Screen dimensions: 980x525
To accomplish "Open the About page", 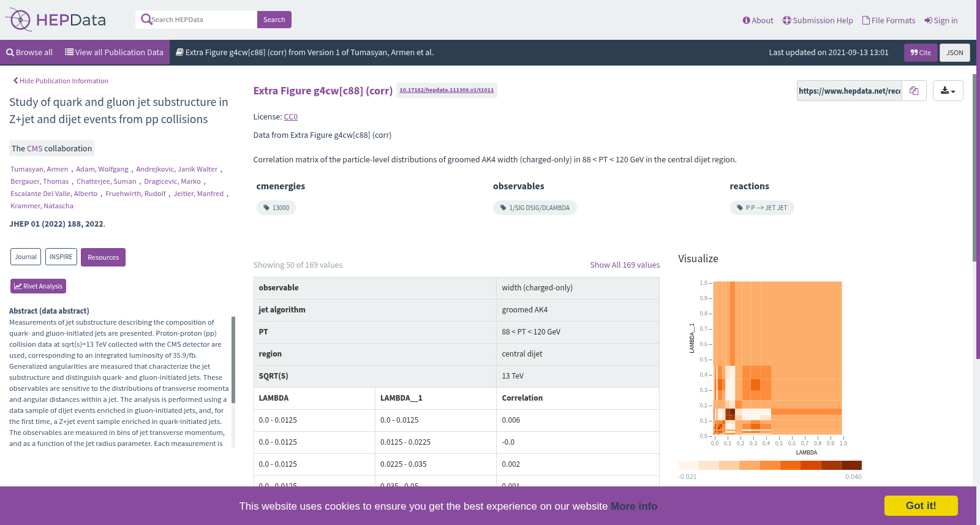I will 758,20.
